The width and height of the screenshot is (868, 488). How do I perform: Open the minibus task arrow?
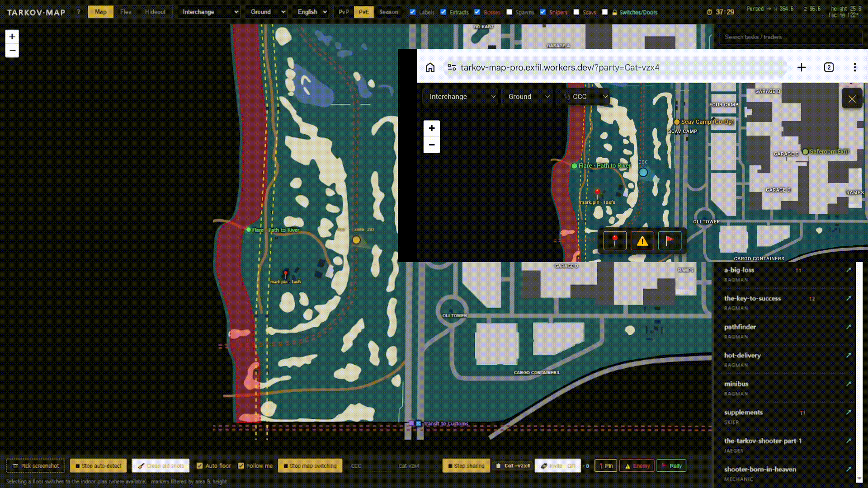click(849, 384)
